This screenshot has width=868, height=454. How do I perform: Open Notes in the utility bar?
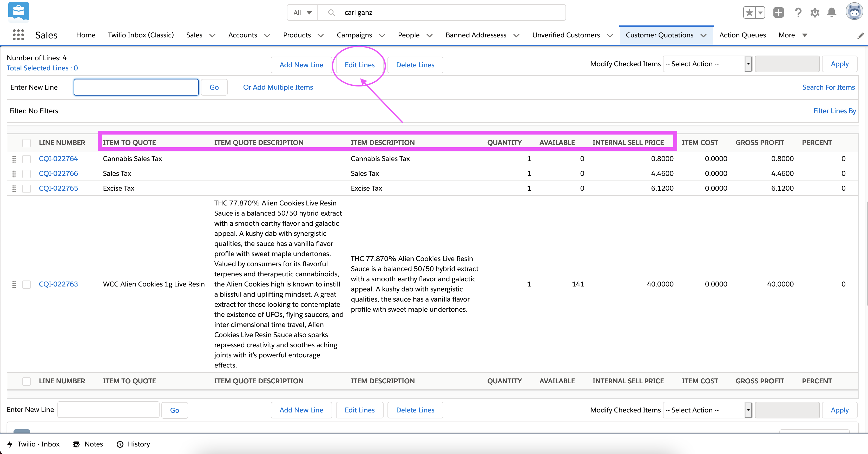tap(88, 444)
